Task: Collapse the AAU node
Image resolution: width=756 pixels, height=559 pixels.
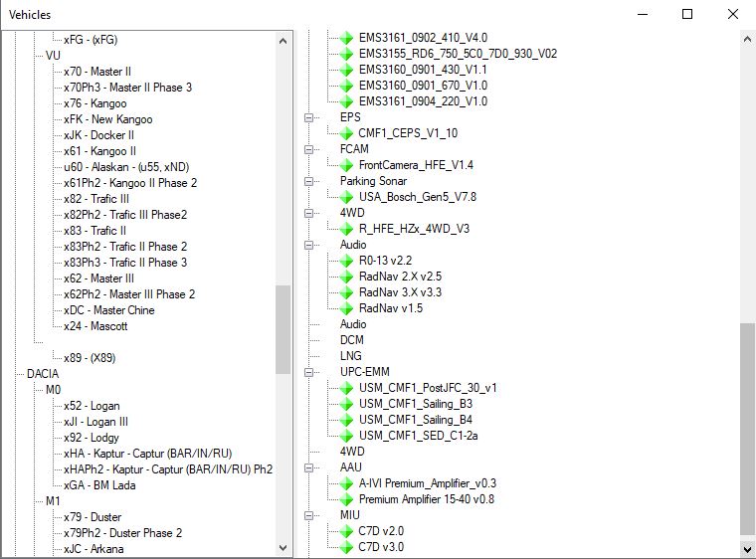Action: click(x=309, y=467)
